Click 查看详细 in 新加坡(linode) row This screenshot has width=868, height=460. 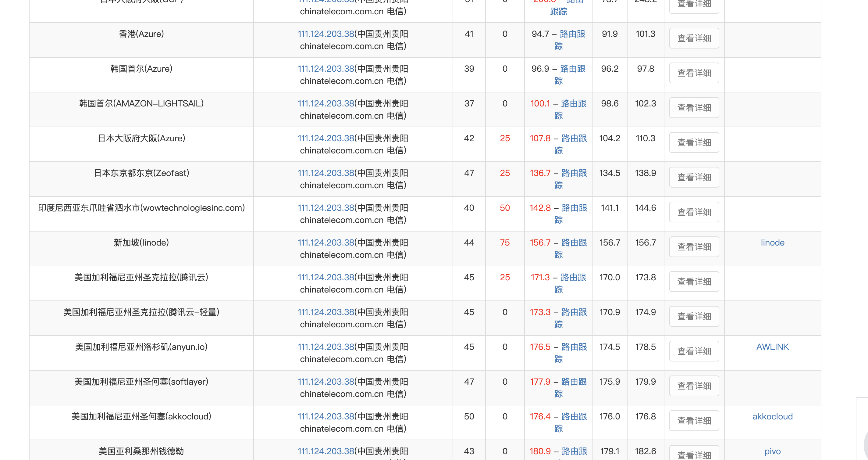694,246
